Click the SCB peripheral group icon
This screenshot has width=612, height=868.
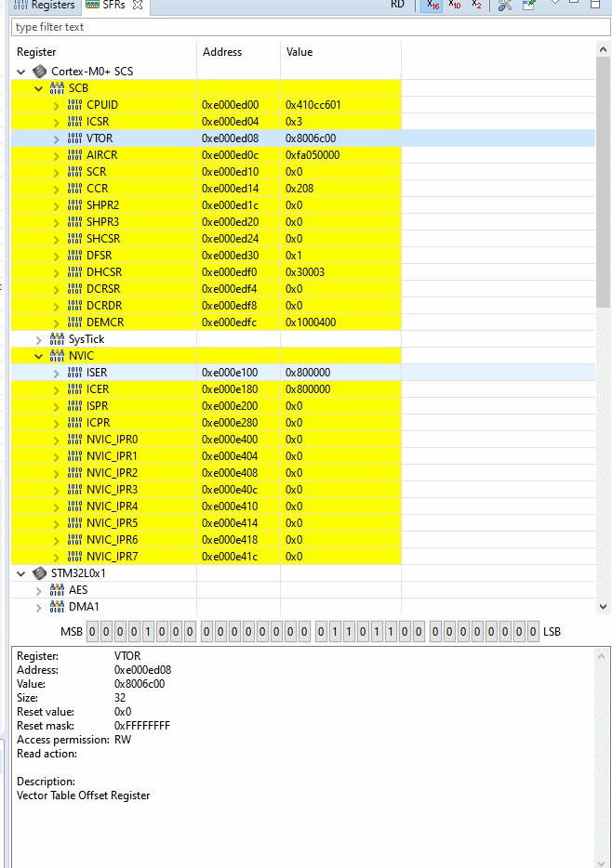pos(57,88)
